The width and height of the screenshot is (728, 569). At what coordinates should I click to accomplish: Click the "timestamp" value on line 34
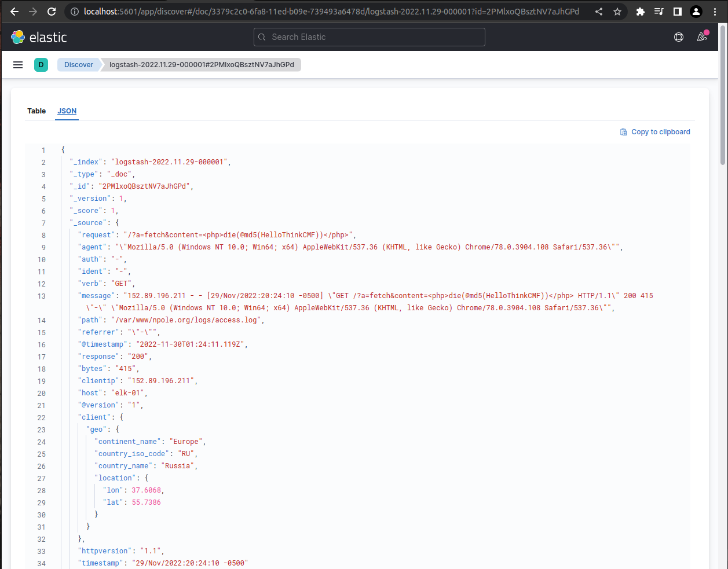[191, 563]
